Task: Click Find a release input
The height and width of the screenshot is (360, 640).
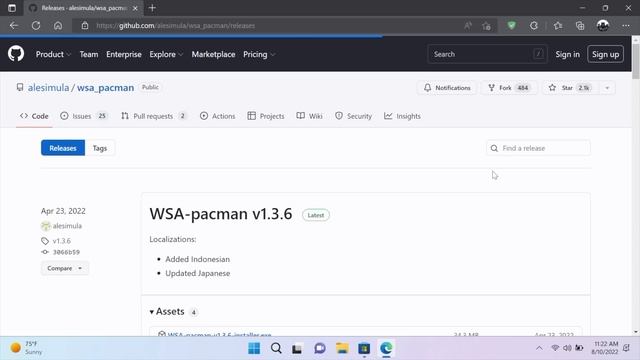Action: tap(538, 148)
